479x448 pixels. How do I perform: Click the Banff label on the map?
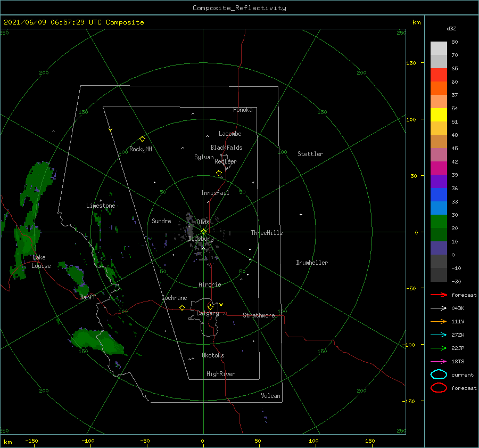tap(88, 297)
